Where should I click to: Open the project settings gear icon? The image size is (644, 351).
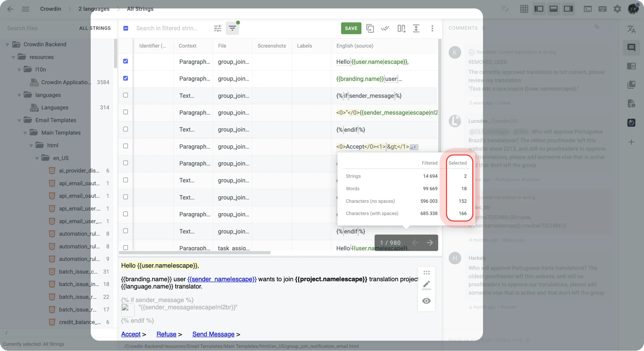coord(617,9)
